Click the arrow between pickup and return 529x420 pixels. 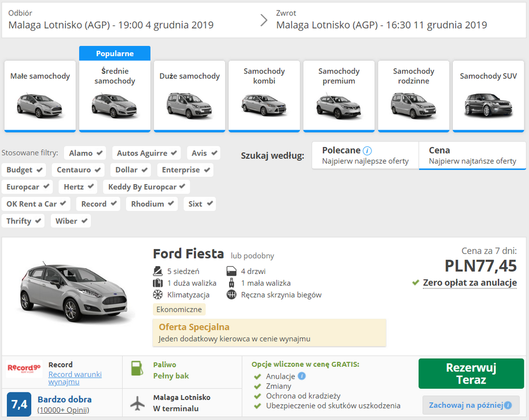click(264, 20)
